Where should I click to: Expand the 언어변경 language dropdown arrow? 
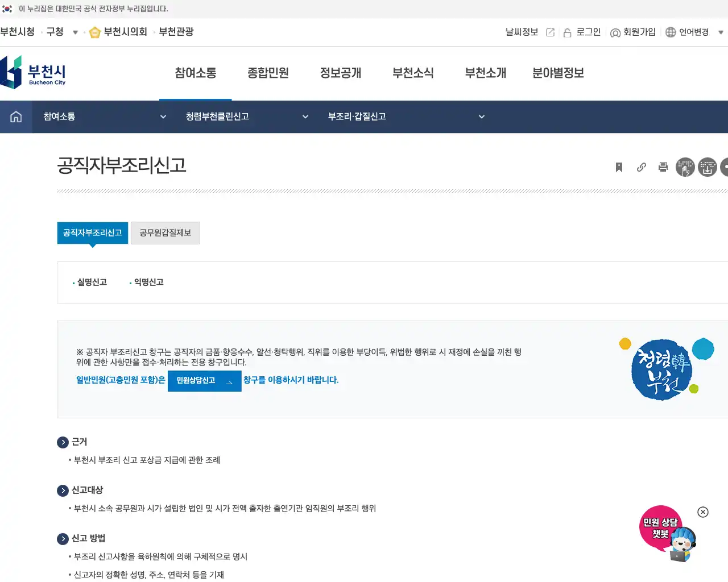click(x=721, y=32)
